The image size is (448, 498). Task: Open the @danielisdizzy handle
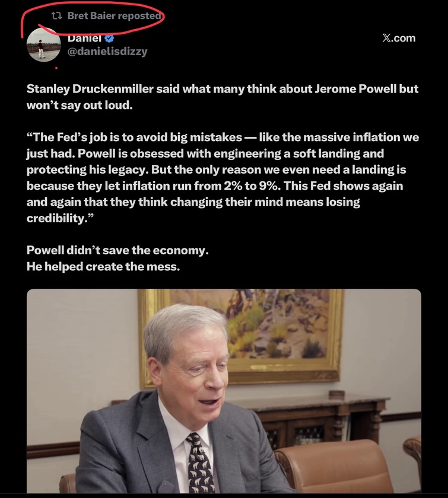tap(107, 51)
